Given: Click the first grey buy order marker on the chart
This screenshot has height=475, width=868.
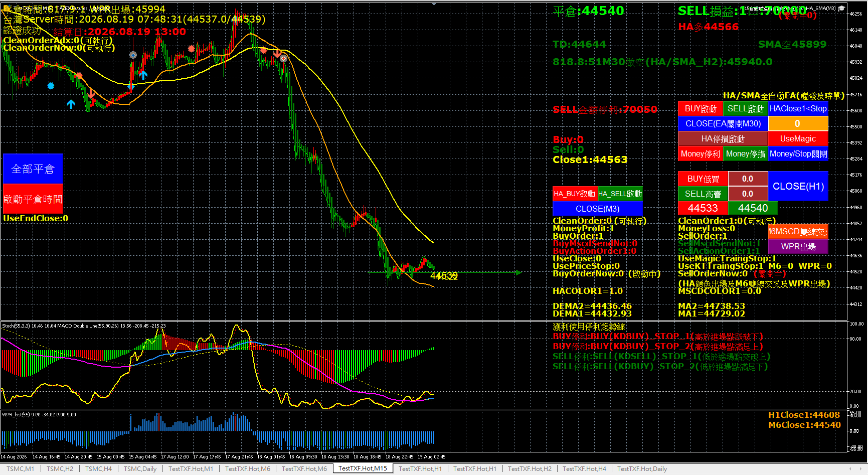Looking at the screenshot, I should (x=133, y=55).
